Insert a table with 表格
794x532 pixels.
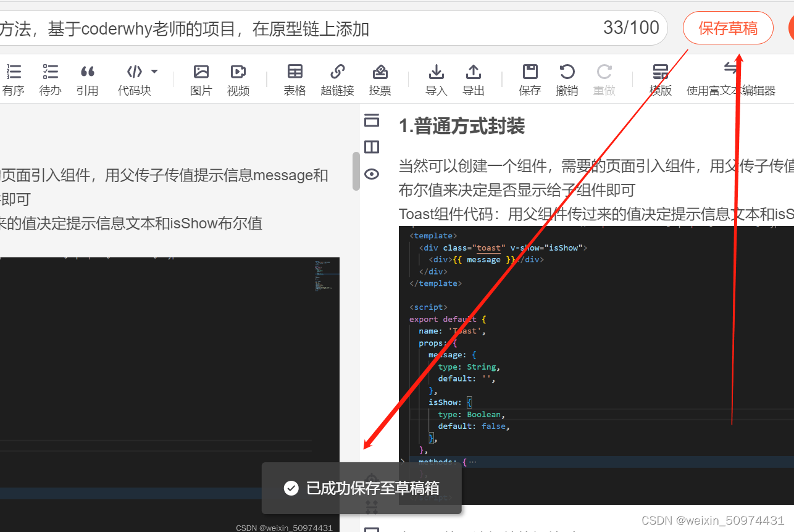(x=295, y=80)
